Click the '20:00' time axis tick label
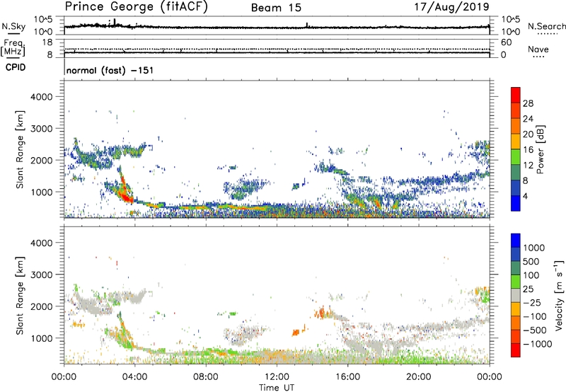The height and width of the screenshot is (392, 566). point(419,377)
